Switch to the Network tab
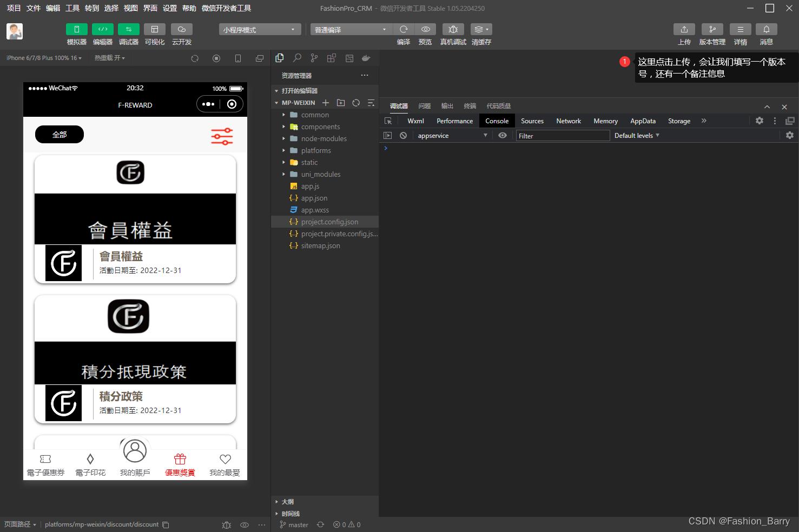The image size is (799, 532). click(x=568, y=121)
